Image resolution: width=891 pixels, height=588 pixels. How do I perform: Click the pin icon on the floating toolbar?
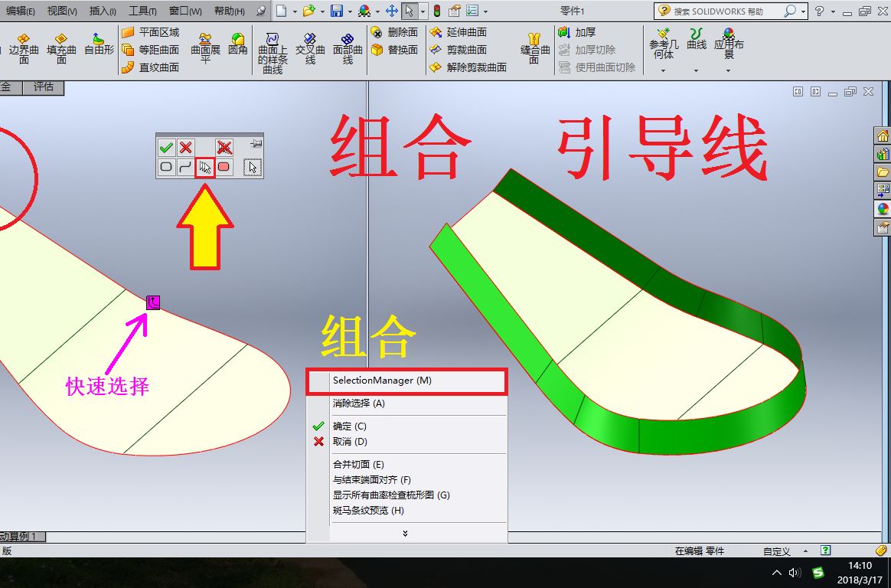[256, 143]
